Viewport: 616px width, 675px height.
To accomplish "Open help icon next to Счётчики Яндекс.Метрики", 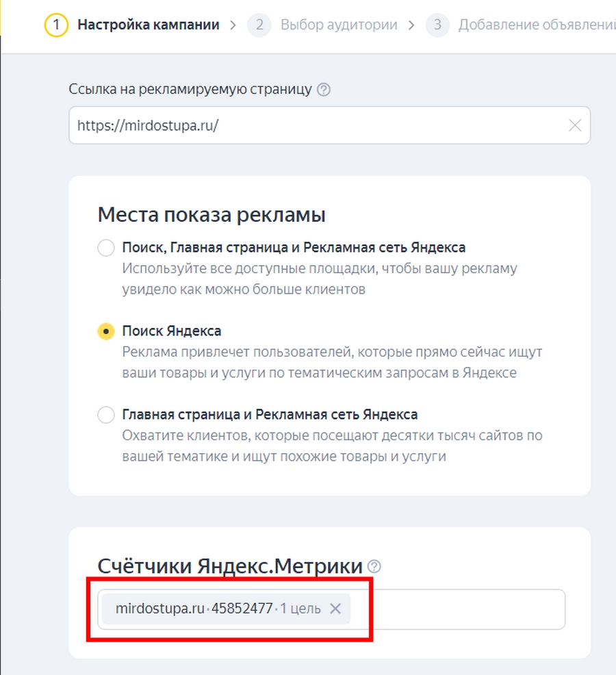I will [374, 567].
